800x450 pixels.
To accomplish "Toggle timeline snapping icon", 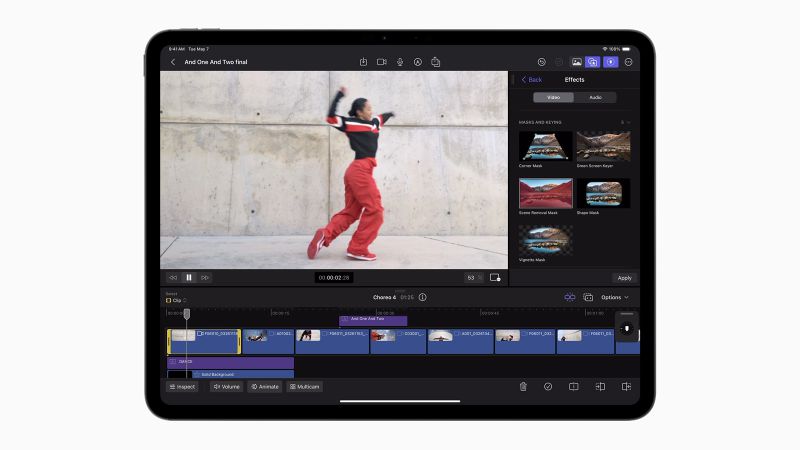I will 570,297.
